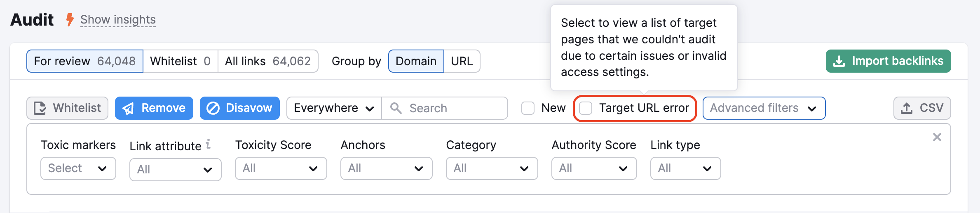The image size is (980, 213).
Task: Click the Remove paper plane icon
Action: point(128,108)
